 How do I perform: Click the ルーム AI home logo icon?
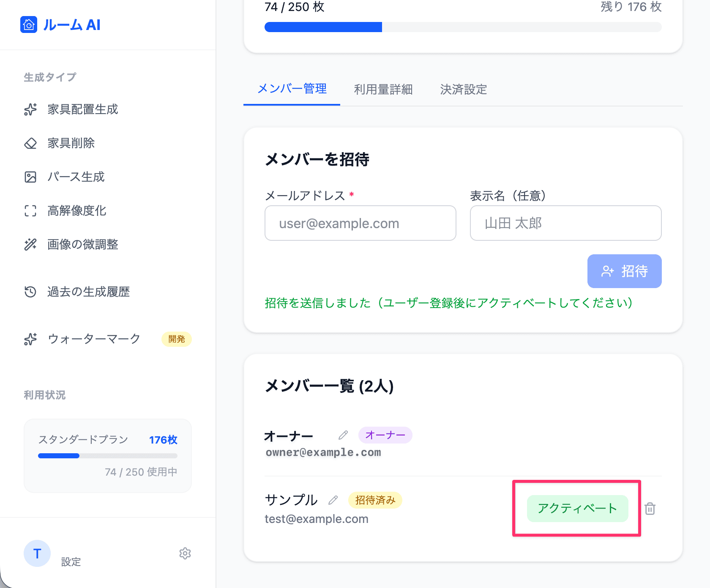click(x=29, y=25)
